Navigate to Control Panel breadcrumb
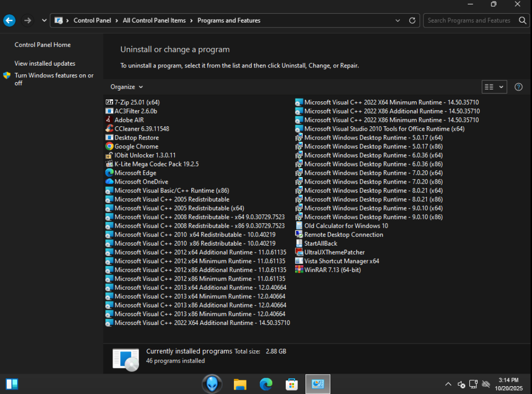Image resolution: width=532 pixels, height=394 pixels. tap(92, 21)
